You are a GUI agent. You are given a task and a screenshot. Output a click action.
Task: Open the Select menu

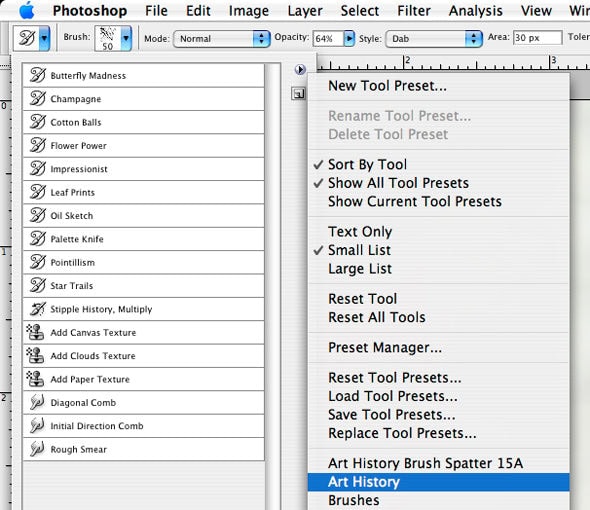[x=360, y=11]
